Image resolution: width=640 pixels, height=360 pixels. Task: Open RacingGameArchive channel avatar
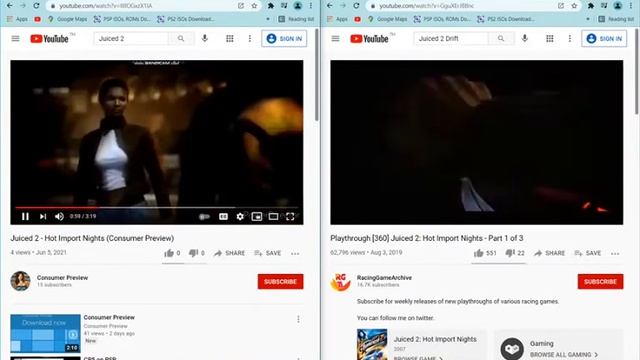coord(340,281)
